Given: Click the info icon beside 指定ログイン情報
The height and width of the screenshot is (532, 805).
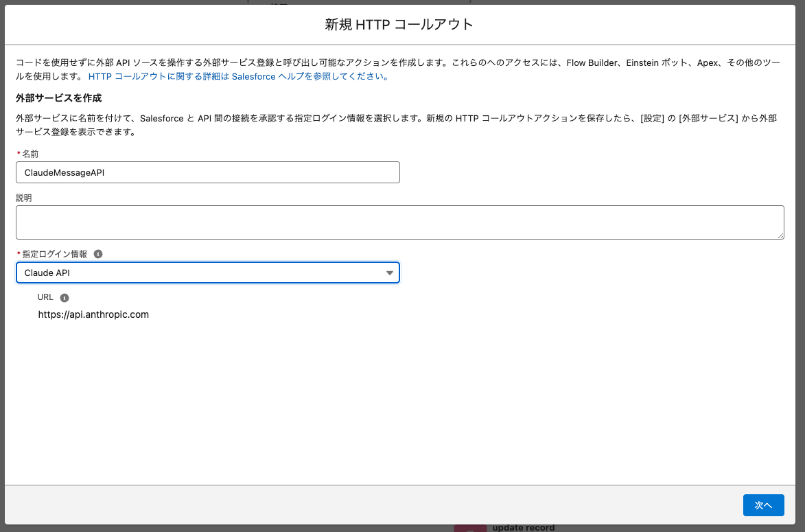Looking at the screenshot, I should click(x=98, y=254).
